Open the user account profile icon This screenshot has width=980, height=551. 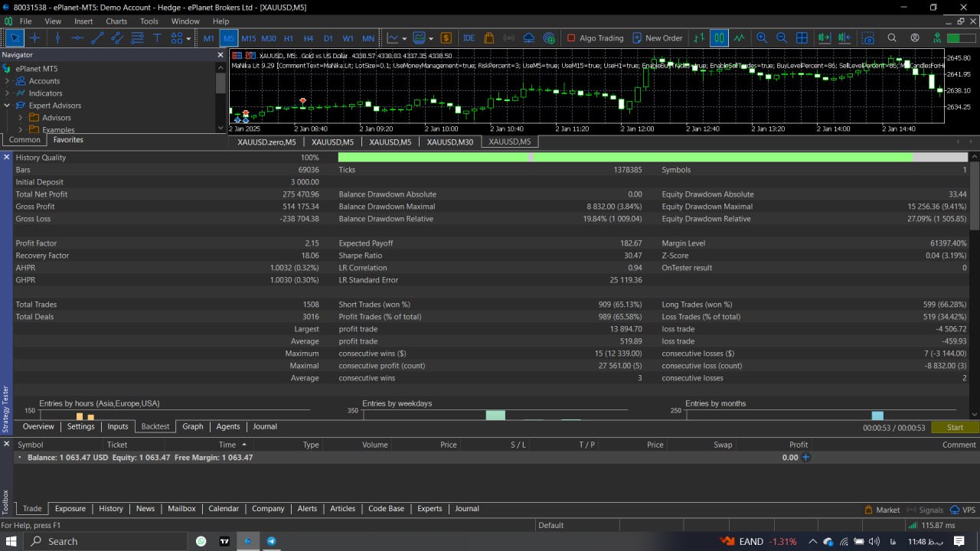coord(915,37)
